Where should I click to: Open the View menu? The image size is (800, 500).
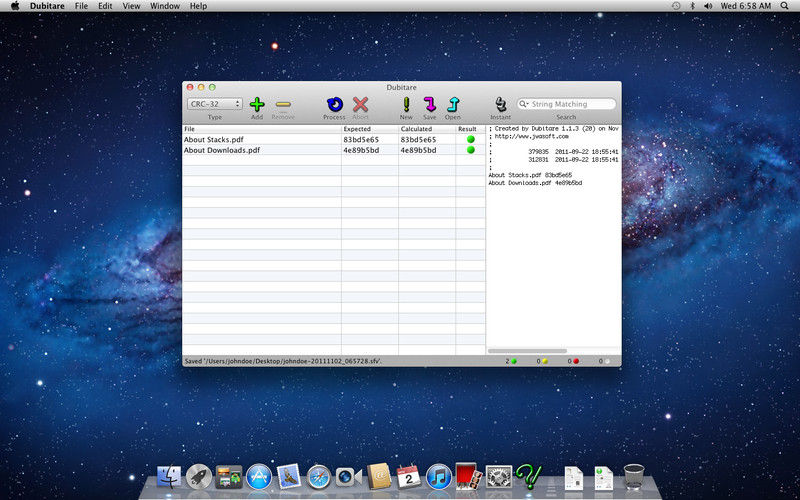131,6
